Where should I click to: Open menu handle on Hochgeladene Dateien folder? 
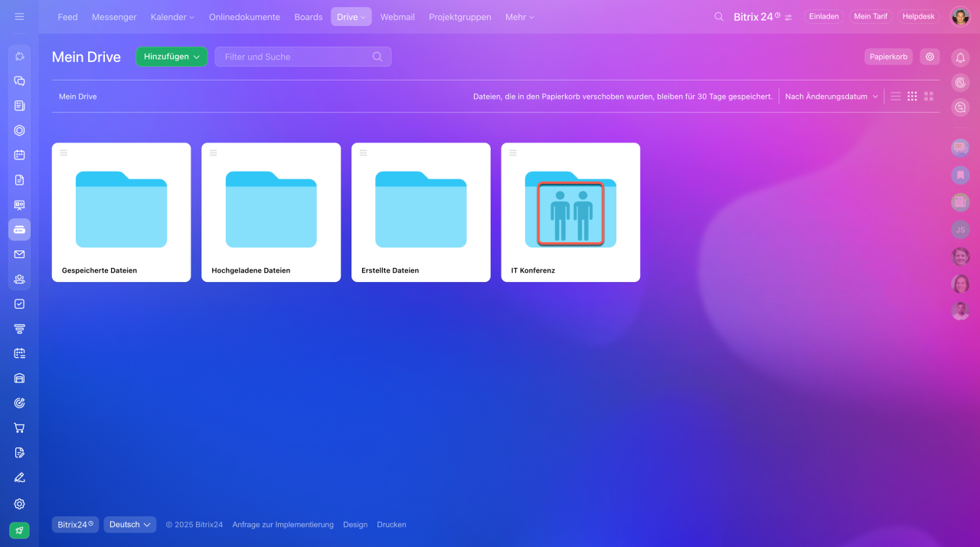pyautogui.click(x=214, y=153)
